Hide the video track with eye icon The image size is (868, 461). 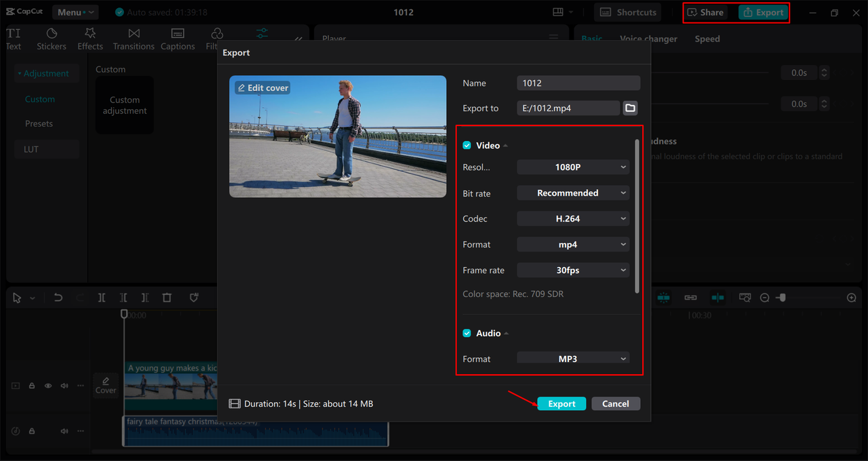(x=48, y=386)
